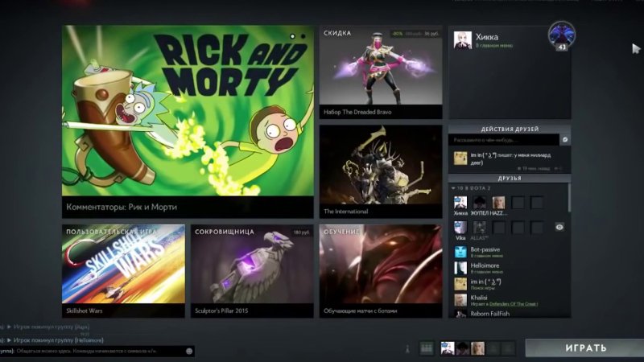Click the Хикка profile name
The height and width of the screenshot is (362, 644).
pyautogui.click(x=487, y=37)
